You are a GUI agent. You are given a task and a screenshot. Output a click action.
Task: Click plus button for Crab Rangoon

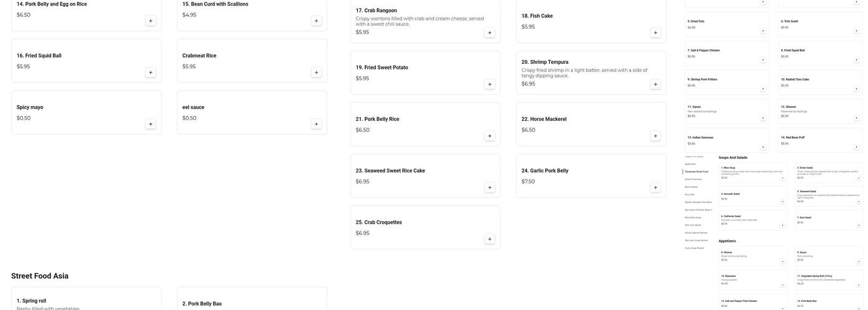click(490, 32)
